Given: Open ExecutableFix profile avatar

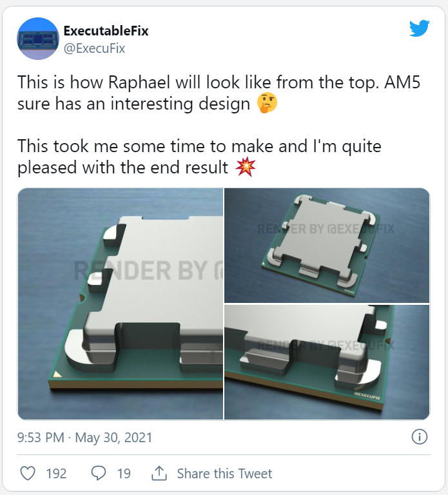Looking at the screenshot, I should coord(38,39).
